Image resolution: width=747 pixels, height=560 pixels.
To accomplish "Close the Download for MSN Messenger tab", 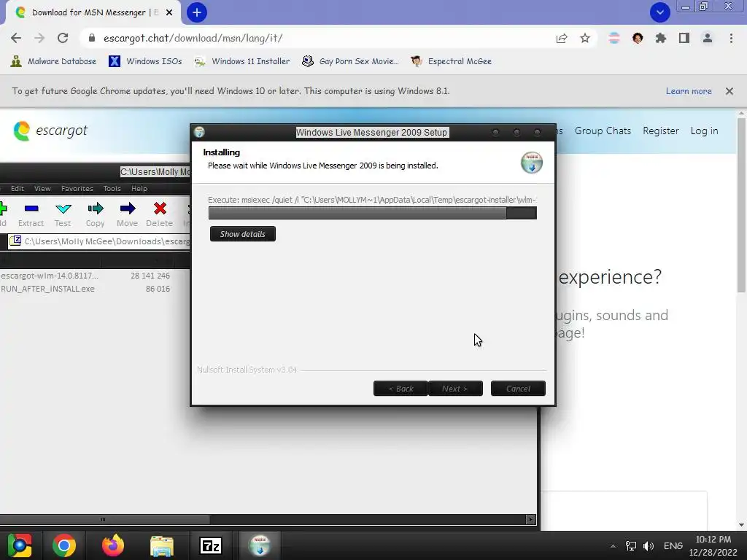I will coord(169,13).
